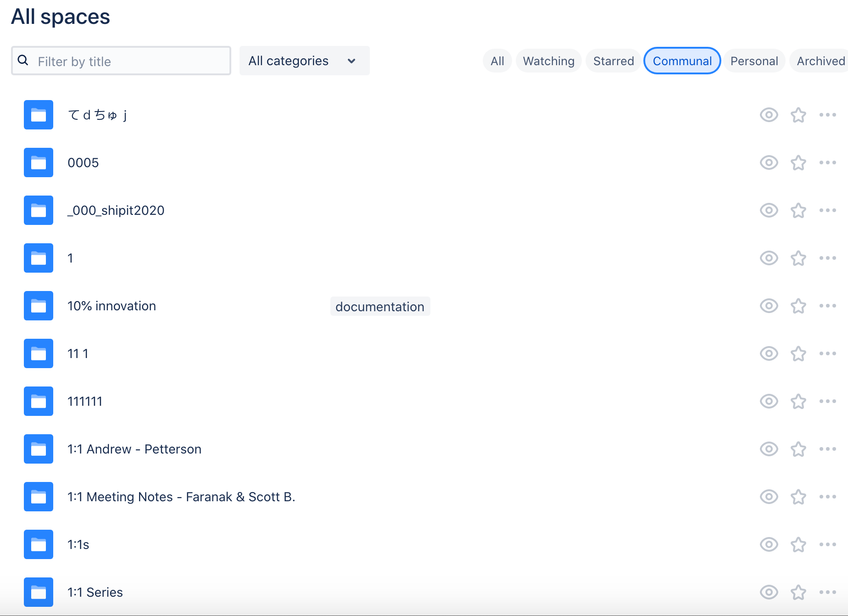The image size is (848, 616).
Task: Click the Filter by title input field
Action: click(121, 61)
